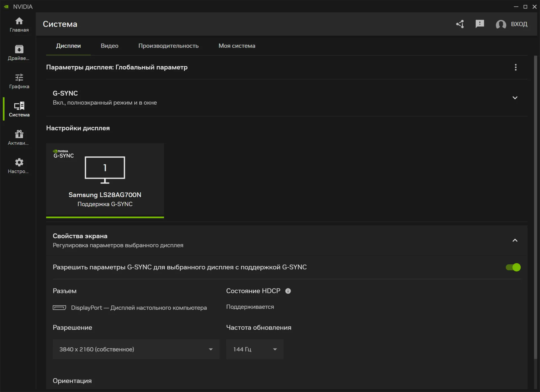Click the Разрешение label
The width and height of the screenshot is (540, 392).
72,328
